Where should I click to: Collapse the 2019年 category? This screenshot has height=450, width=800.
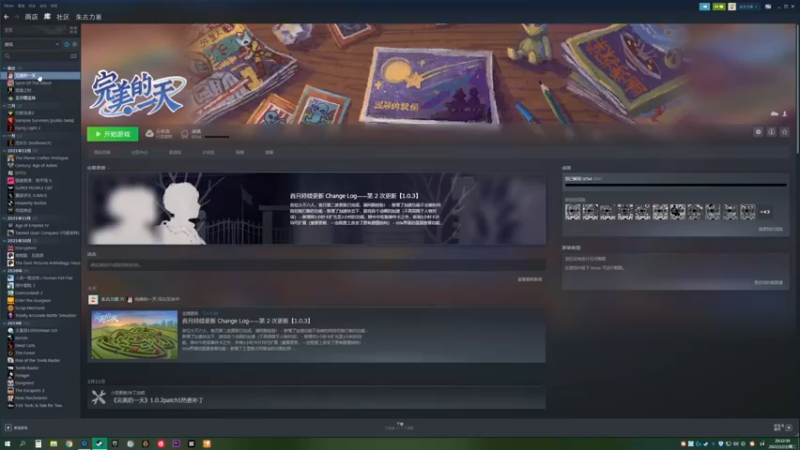[5, 323]
